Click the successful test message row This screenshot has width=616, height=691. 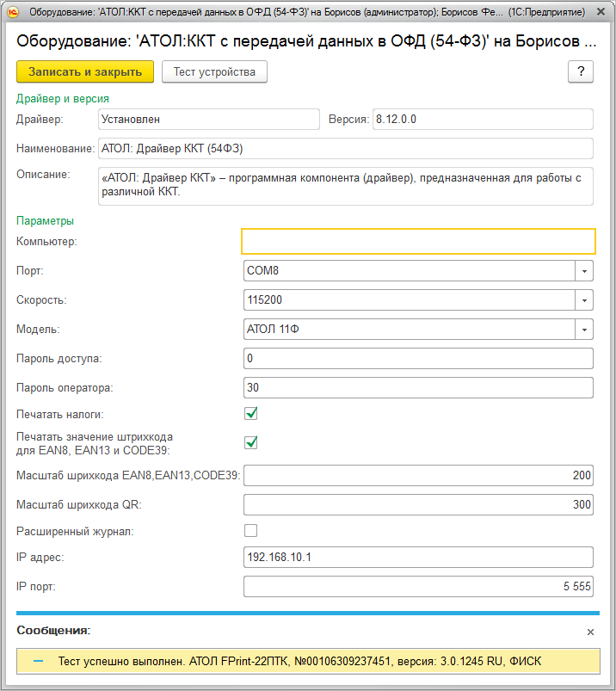[308, 661]
